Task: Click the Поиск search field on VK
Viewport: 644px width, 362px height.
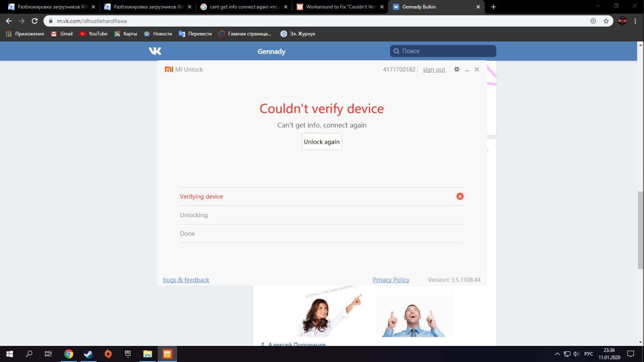Action: coord(443,51)
